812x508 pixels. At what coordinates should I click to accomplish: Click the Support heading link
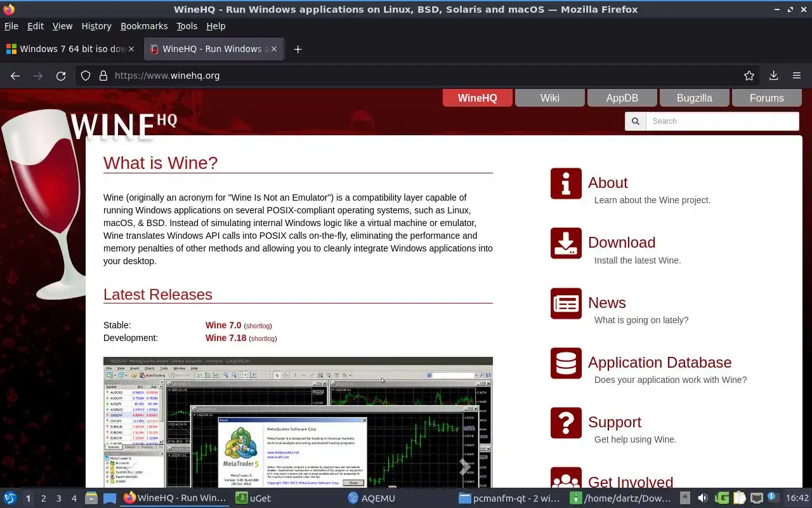coord(615,422)
